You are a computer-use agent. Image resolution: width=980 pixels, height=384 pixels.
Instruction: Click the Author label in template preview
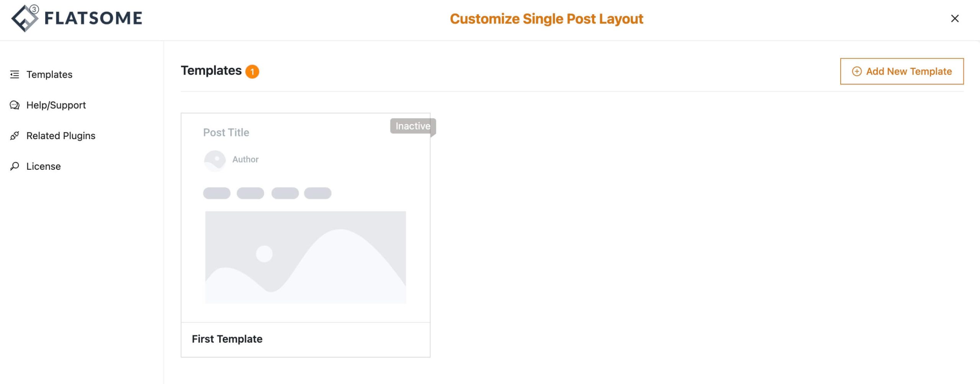(245, 159)
